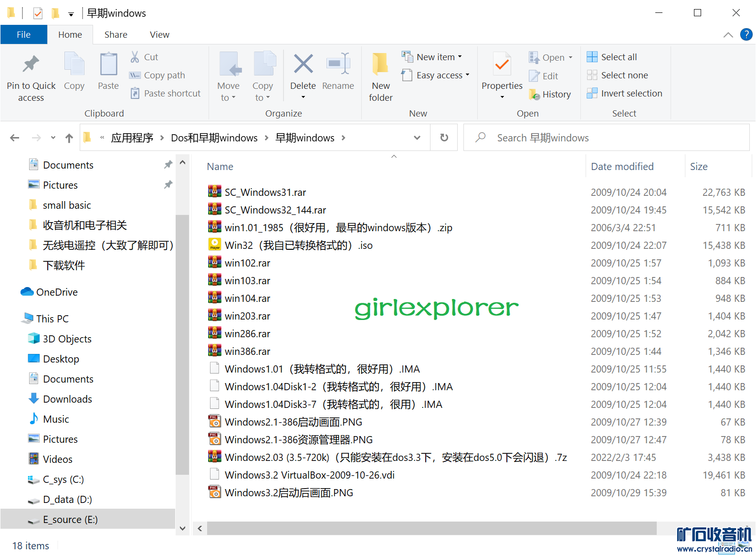This screenshot has height=555, width=756.
Task: Select the win102.rar file
Action: click(247, 263)
